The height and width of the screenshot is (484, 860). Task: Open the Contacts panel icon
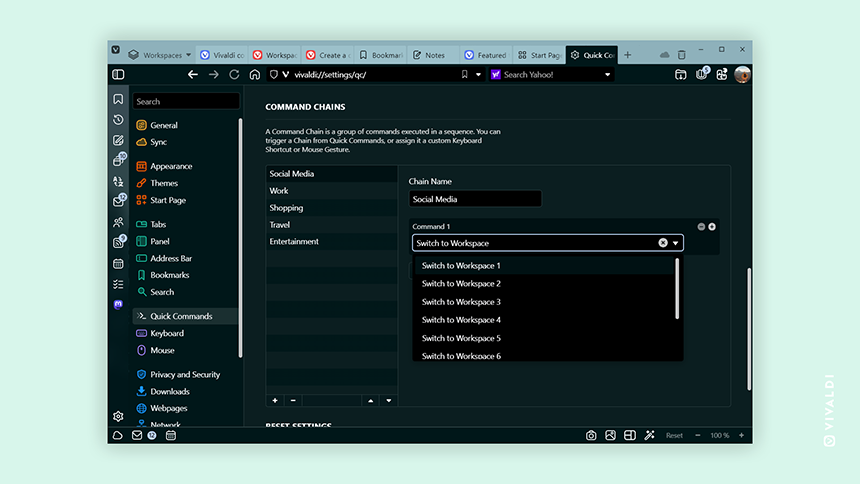[118, 222]
